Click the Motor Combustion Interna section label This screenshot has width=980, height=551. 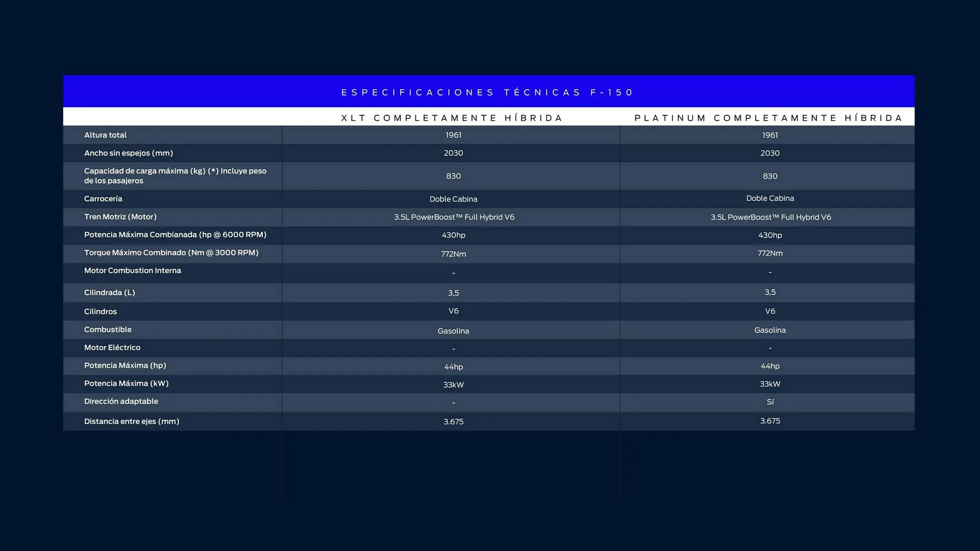point(133,270)
